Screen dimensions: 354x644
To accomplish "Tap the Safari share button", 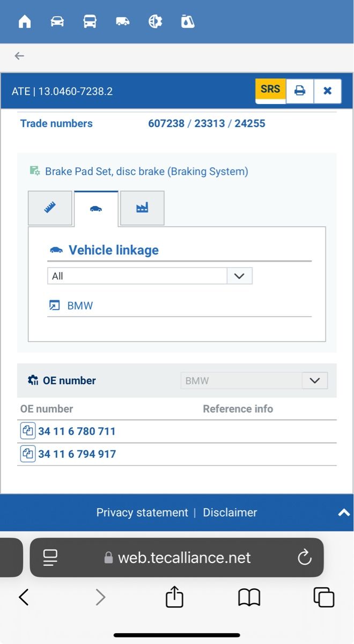I will (174, 597).
